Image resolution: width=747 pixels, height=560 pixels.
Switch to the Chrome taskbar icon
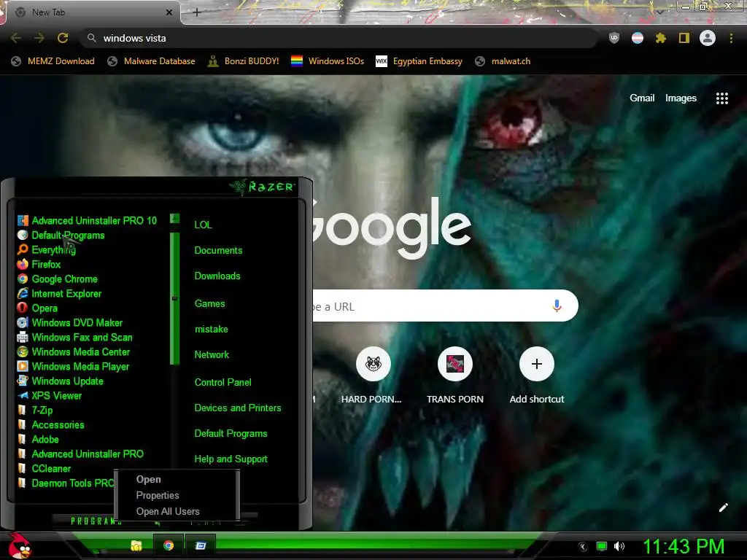click(x=169, y=545)
